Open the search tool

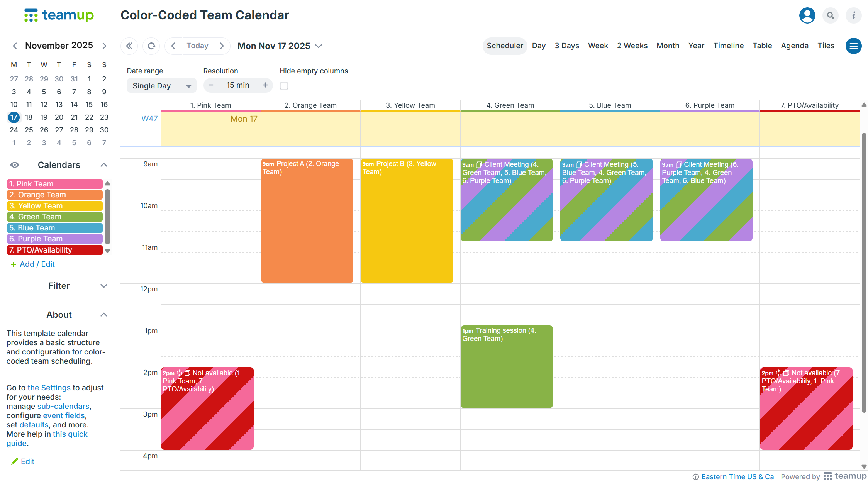(830, 15)
